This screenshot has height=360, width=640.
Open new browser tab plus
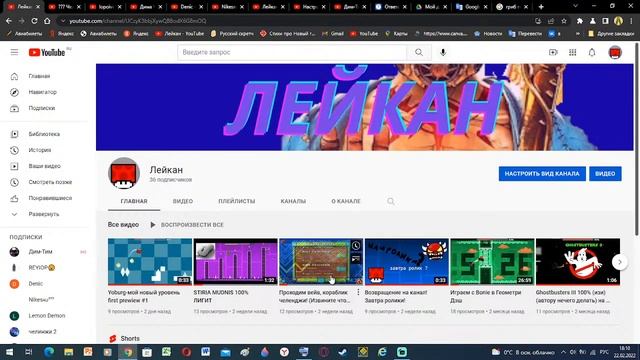pos(541,7)
